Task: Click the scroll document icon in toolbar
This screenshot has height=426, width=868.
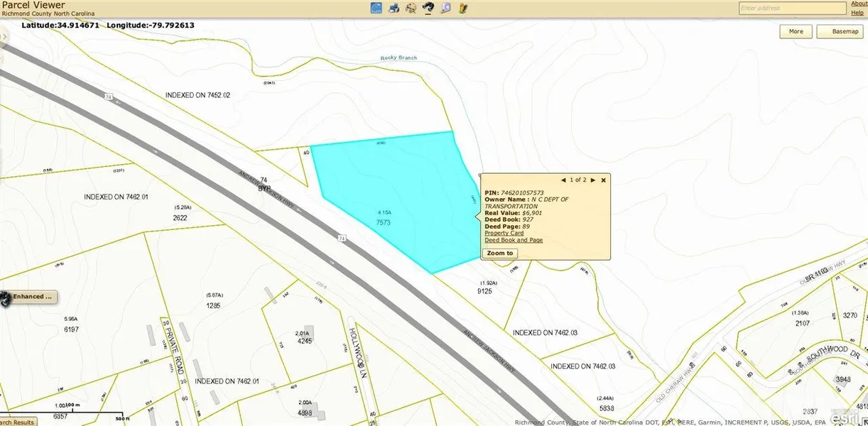Action: pyautogui.click(x=446, y=8)
